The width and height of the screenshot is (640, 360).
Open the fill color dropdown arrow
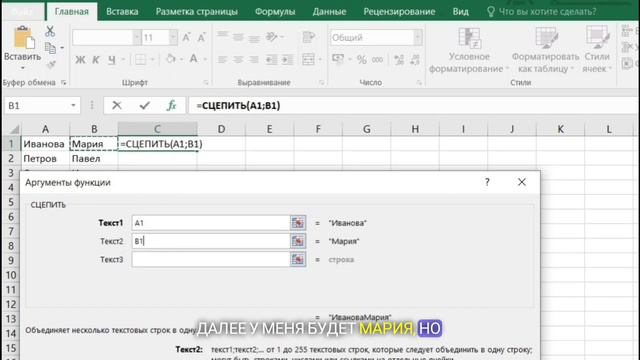click(181, 60)
